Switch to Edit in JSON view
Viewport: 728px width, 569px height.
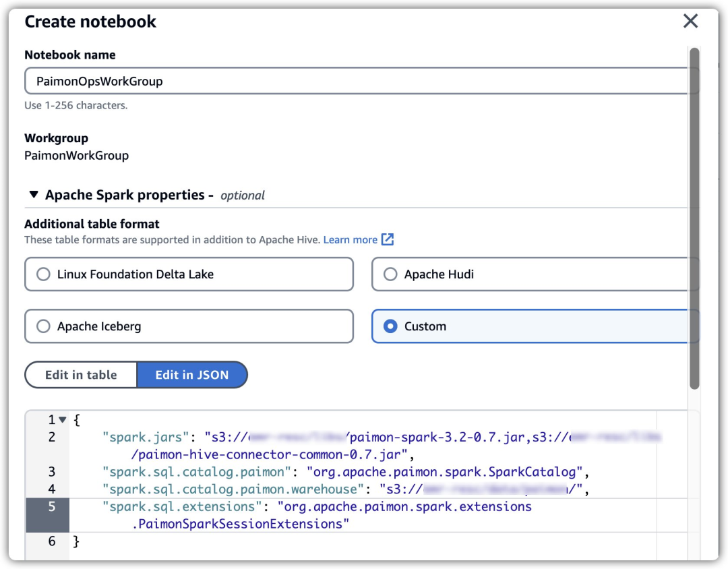[191, 374]
